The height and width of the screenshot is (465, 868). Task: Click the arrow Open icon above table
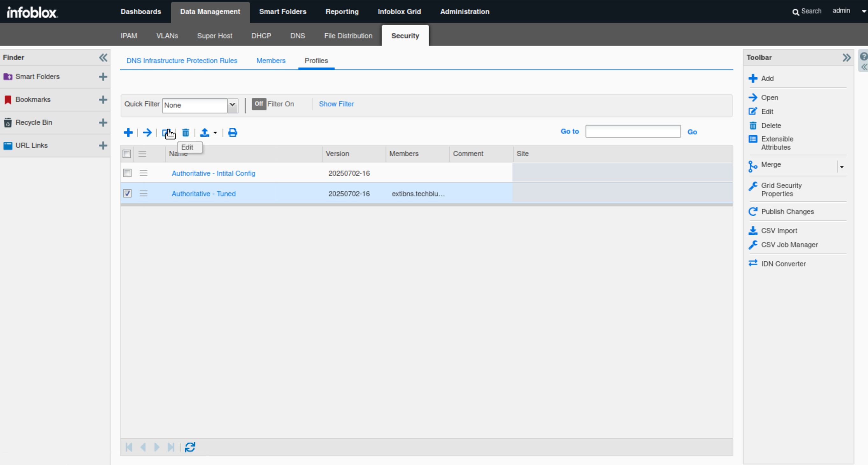pyautogui.click(x=147, y=132)
